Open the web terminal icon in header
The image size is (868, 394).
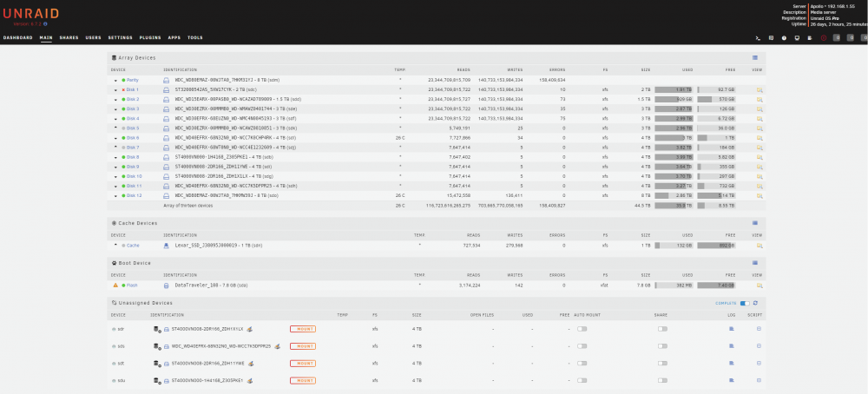758,37
